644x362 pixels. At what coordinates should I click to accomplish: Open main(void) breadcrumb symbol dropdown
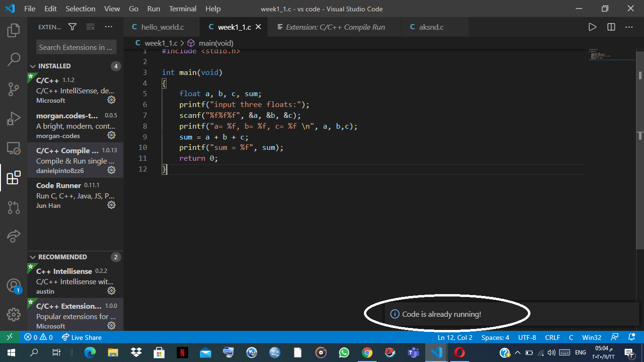[x=211, y=43]
